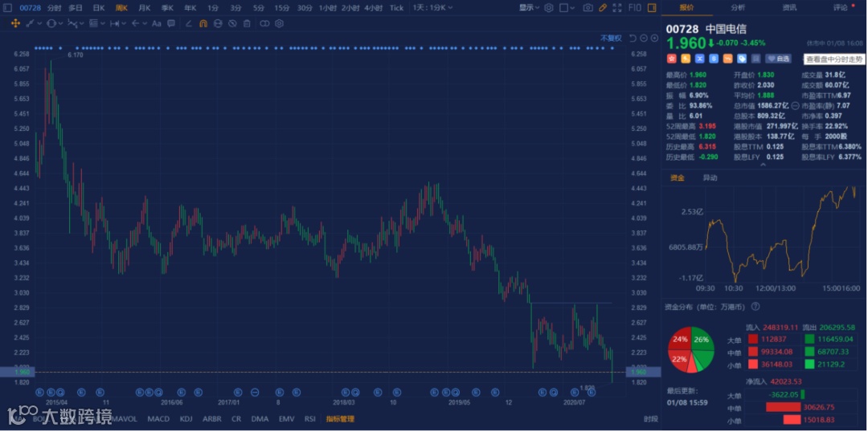Screen dimensions: 868x432
Task: Take a chart snapshot with camera icon
Action: click(588, 8)
